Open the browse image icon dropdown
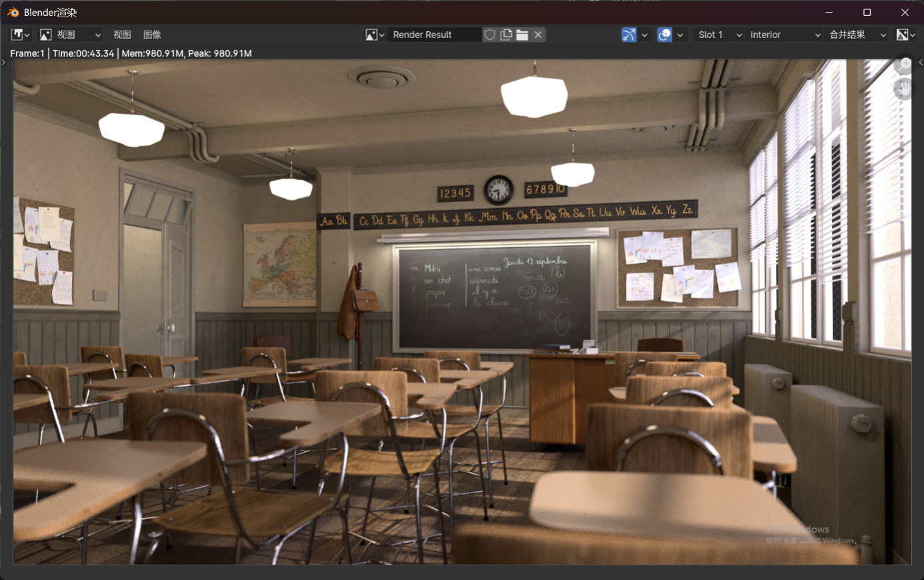This screenshot has width=924, height=580. [375, 35]
